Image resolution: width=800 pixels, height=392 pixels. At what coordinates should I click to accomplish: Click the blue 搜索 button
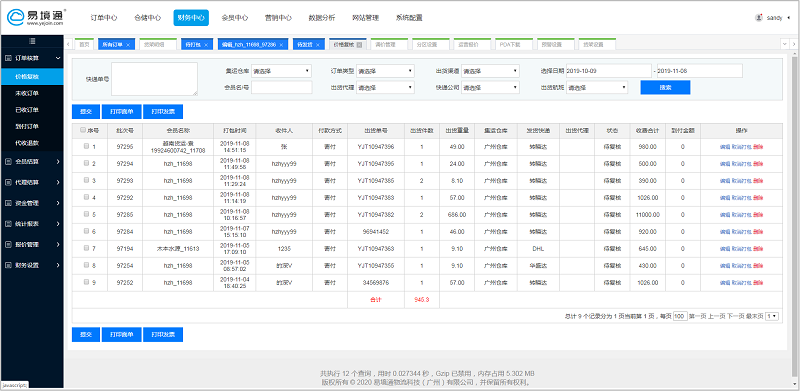point(665,87)
